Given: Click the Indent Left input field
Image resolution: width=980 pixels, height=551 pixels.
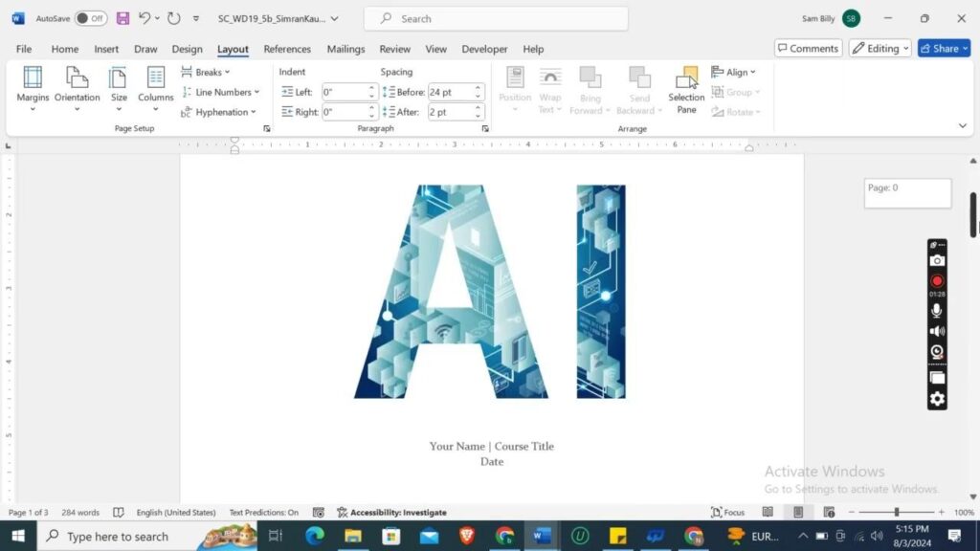Looking at the screenshot, I should (x=344, y=92).
